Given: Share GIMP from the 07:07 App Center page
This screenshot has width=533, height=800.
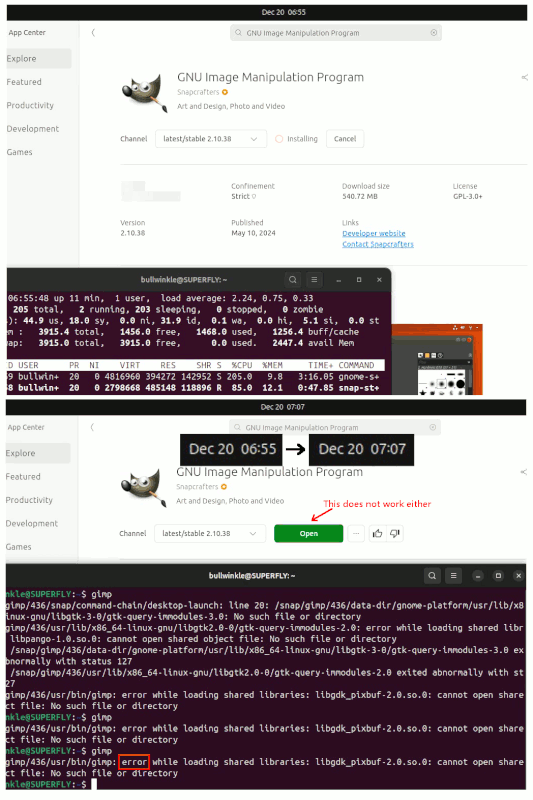Looking at the screenshot, I should pos(523,472).
